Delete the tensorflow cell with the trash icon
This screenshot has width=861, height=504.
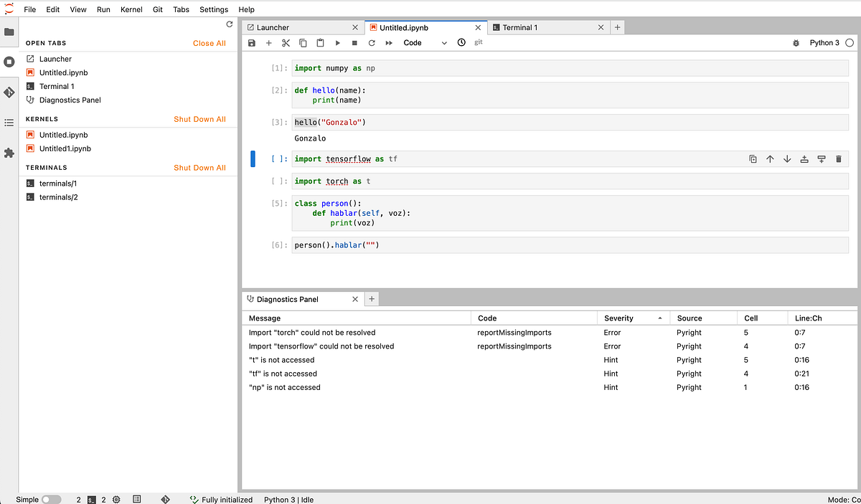pos(839,159)
